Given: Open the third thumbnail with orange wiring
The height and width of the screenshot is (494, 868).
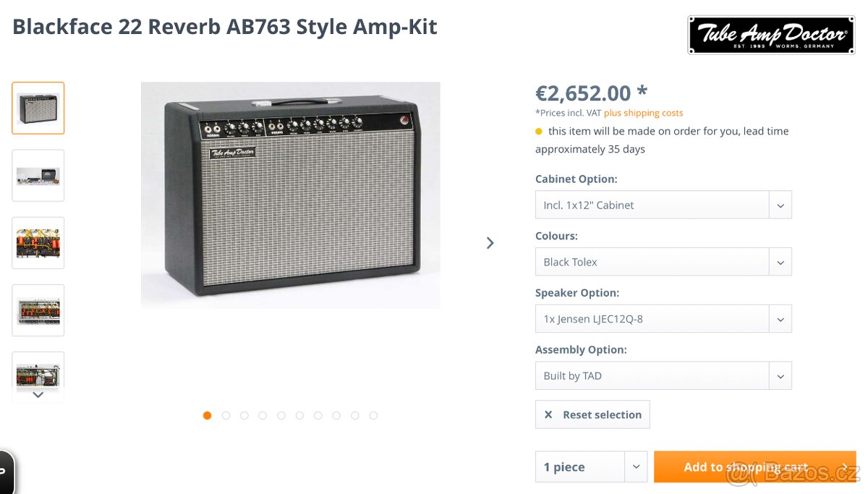Looking at the screenshot, I should click(38, 243).
